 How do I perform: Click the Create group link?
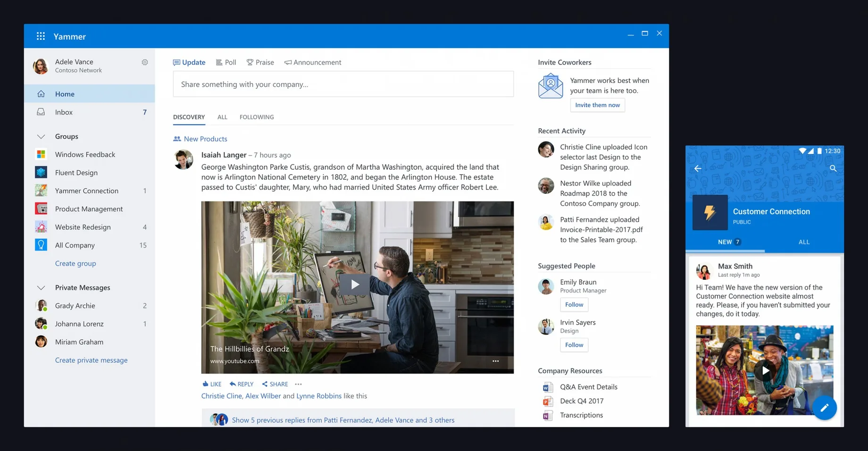[75, 263]
